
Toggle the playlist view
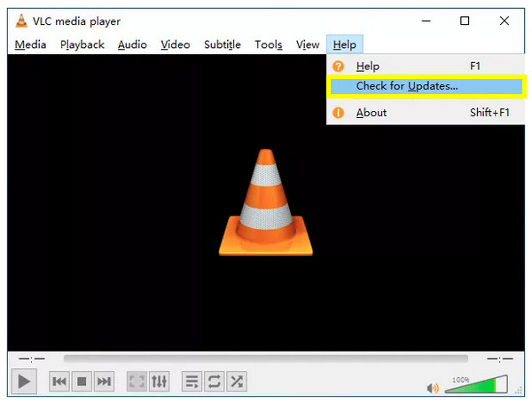click(192, 382)
